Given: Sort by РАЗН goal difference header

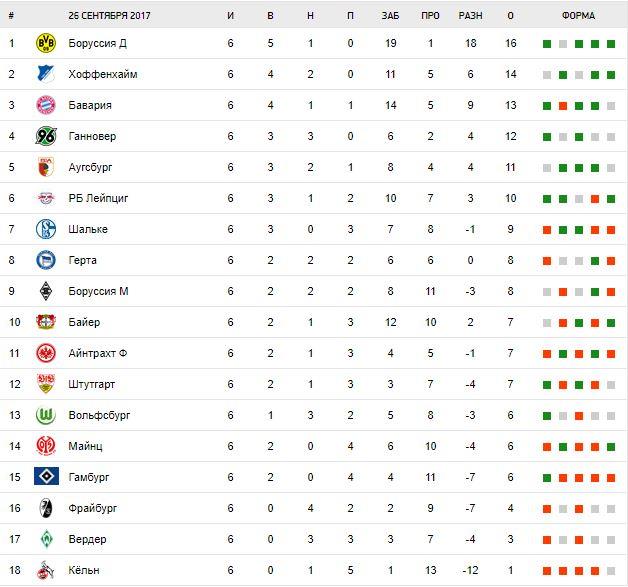Looking at the screenshot, I should point(470,16).
